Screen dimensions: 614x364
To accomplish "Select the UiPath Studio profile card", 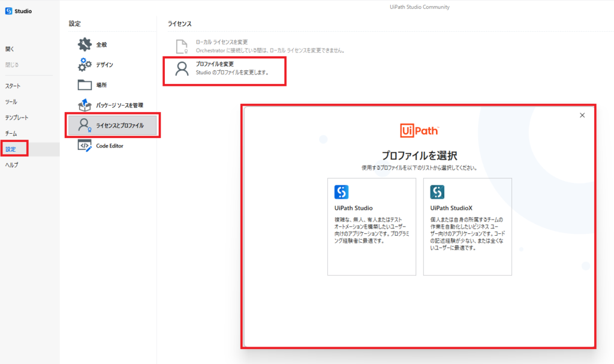I will point(372,227).
